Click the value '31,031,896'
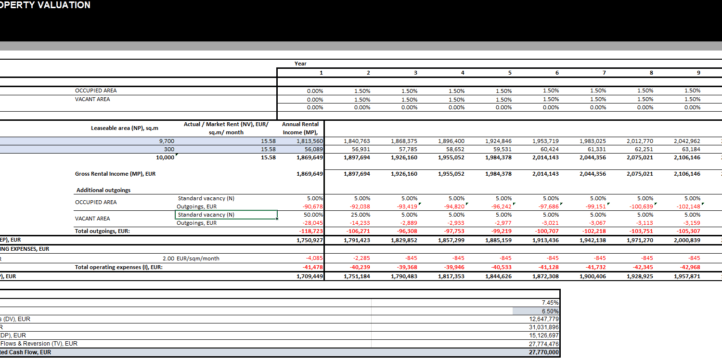Viewport: 722px width, 361px height. pyautogui.click(x=545, y=327)
